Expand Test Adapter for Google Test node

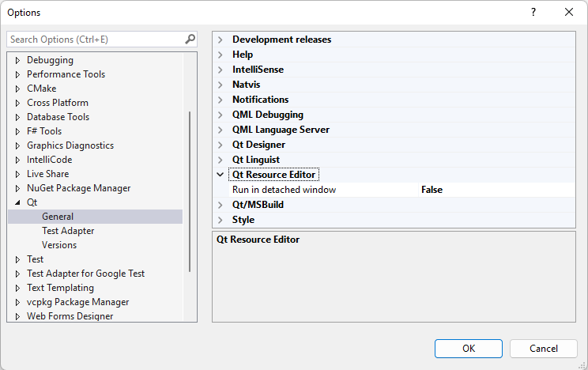pos(17,274)
